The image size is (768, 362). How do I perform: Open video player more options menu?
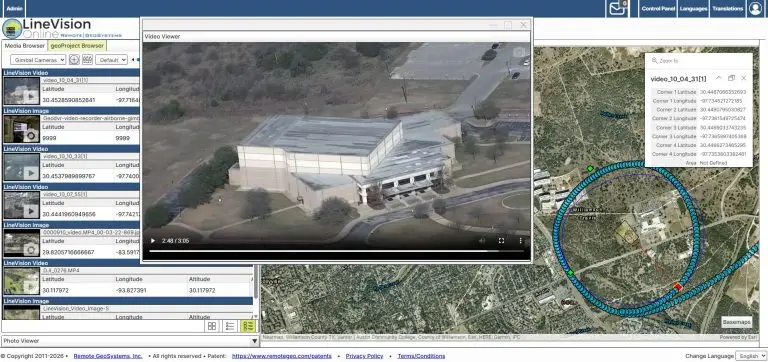click(x=520, y=241)
